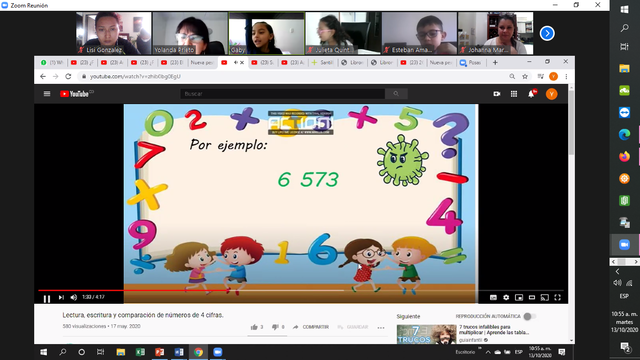Switch to miniplayer mode
The image size is (640, 360).
[519, 298]
